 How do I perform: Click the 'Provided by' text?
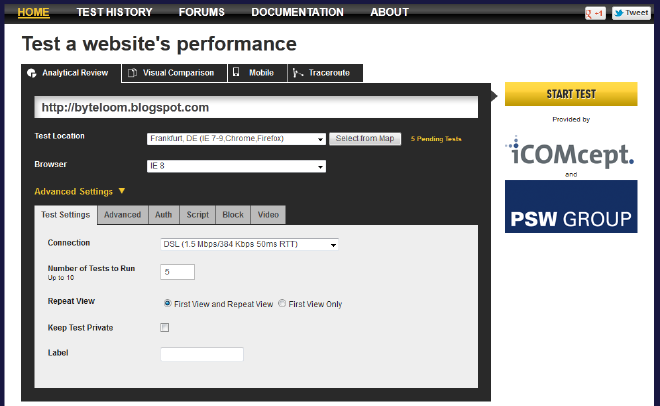571,119
